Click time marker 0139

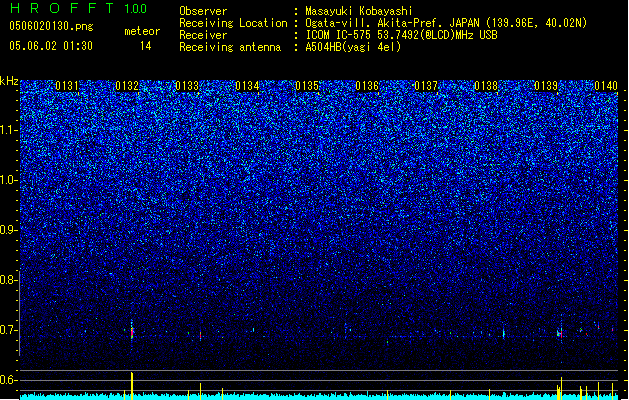pyautogui.click(x=546, y=86)
